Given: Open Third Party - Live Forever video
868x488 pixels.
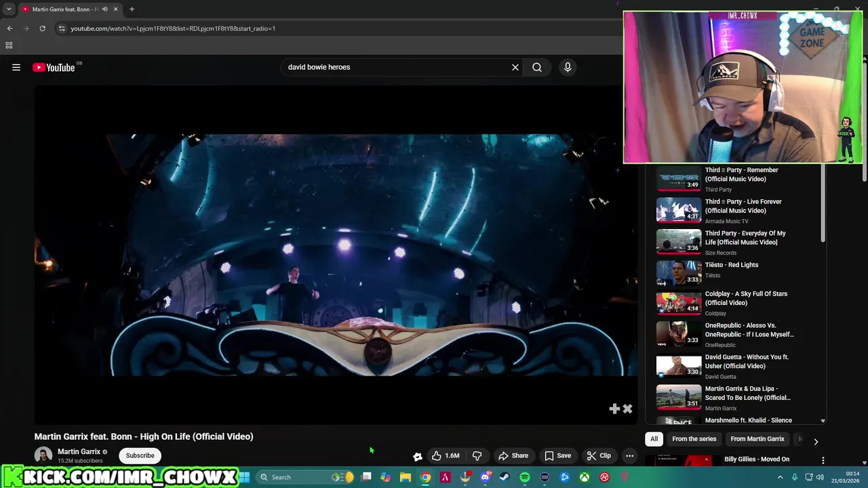Looking at the screenshot, I should click(736, 211).
